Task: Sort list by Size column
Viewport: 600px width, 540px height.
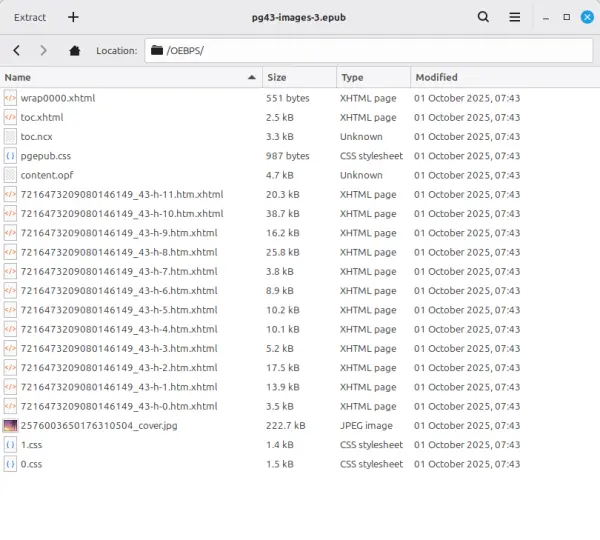Action: pos(298,77)
